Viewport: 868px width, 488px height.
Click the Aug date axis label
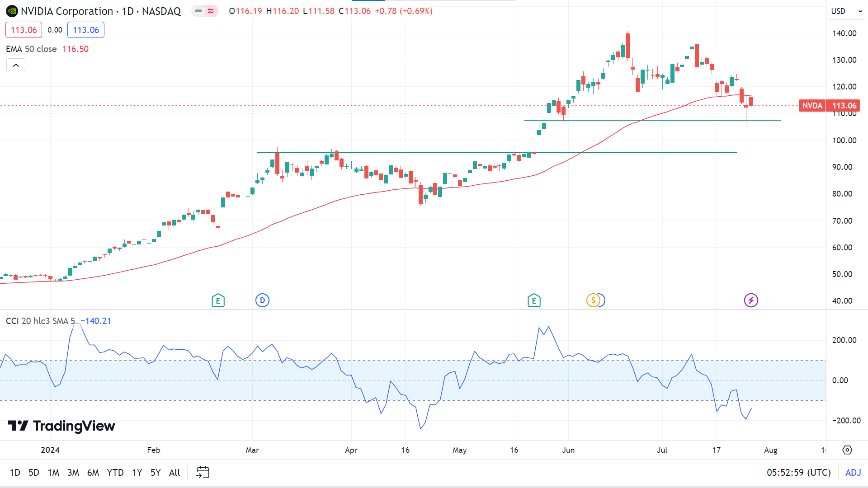click(771, 450)
